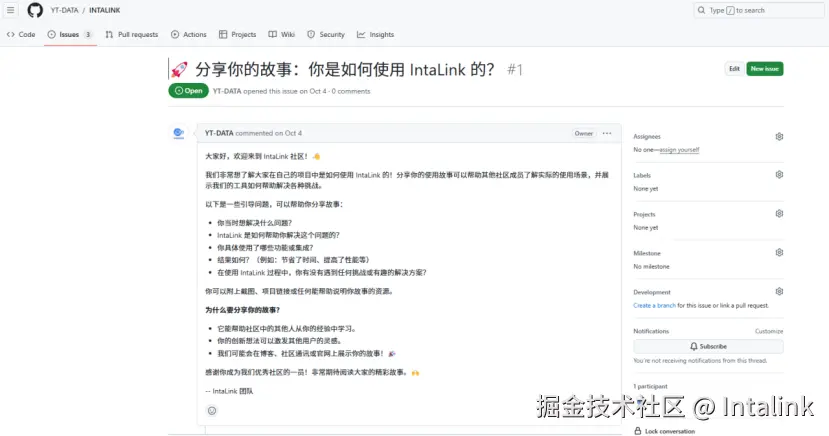
Task: Open the Projects settings gear in sidebar
Action: coord(779,214)
